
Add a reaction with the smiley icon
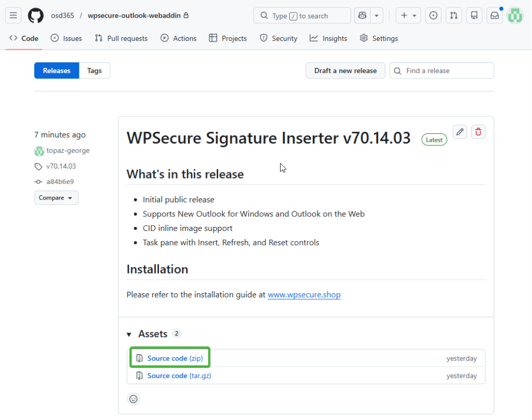click(134, 399)
